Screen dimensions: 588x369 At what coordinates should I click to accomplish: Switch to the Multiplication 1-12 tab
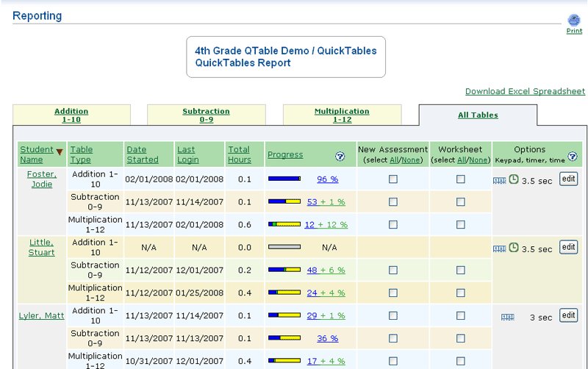(x=342, y=115)
